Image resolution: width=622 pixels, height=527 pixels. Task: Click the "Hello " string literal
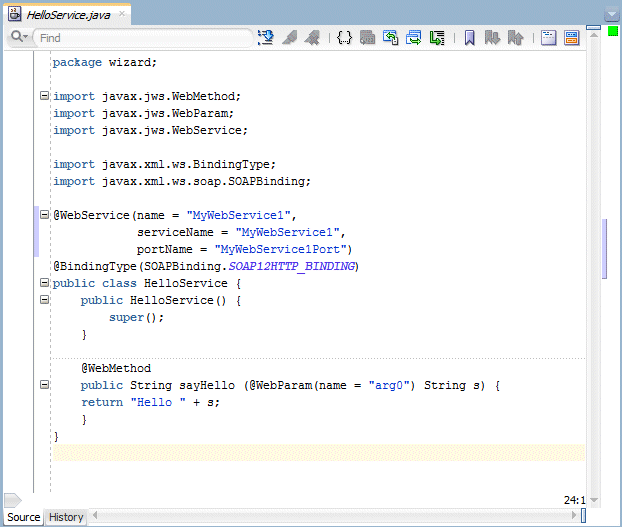[x=158, y=402]
